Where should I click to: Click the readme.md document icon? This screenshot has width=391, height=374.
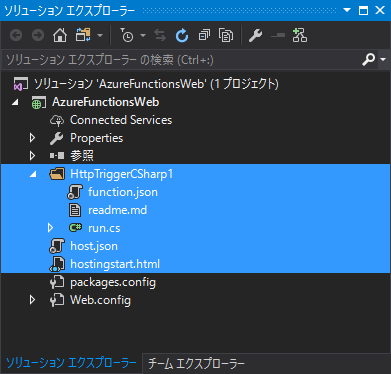75,210
